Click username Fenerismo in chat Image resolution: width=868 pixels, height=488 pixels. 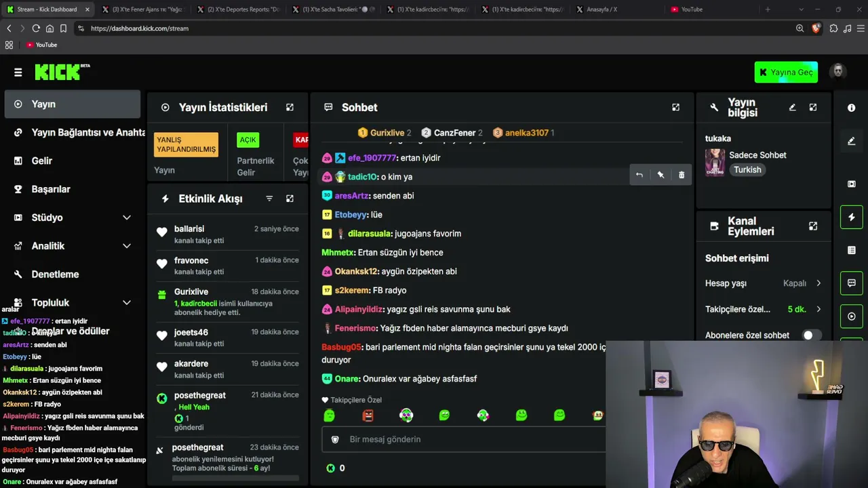tap(355, 328)
